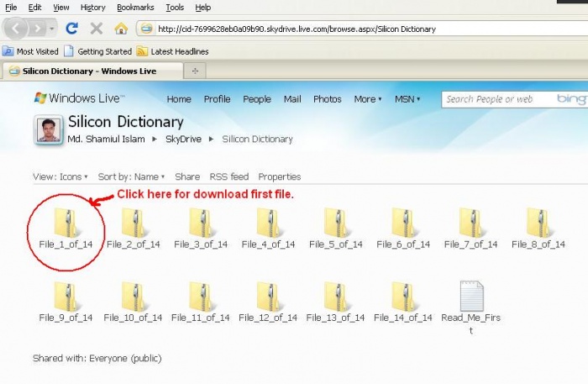Image resolution: width=588 pixels, height=384 pixels.
Task: Open the Read_Me_First text file icon
Action: coord(471,297)
